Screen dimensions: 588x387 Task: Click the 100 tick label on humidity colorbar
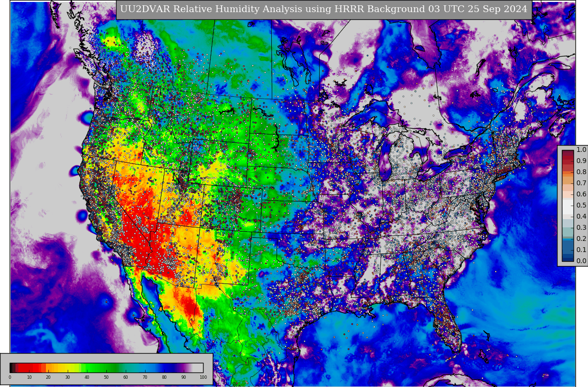click(203, 377)
